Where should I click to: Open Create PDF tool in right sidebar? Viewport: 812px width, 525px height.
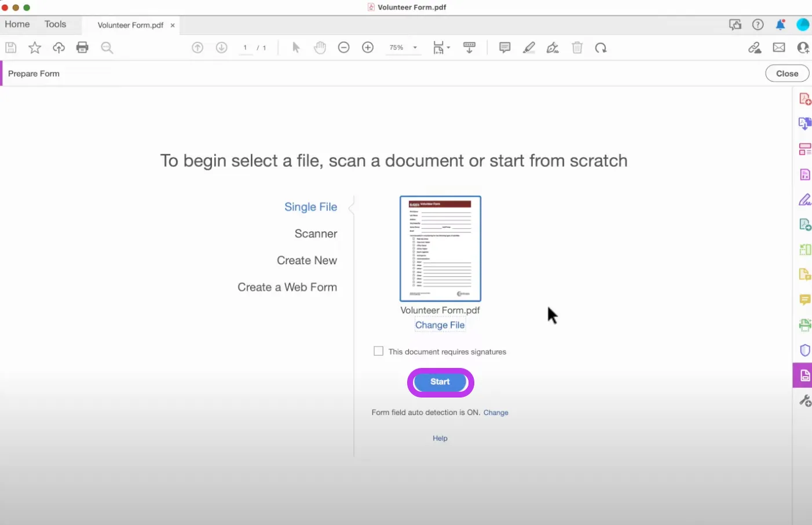[805, 99]
